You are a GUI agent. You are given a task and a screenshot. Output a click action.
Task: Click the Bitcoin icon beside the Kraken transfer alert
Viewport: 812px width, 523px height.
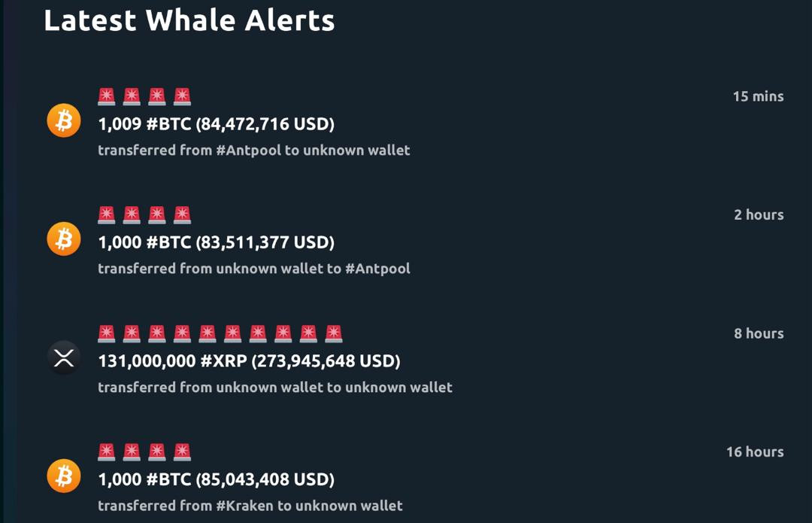click(64, 476)
